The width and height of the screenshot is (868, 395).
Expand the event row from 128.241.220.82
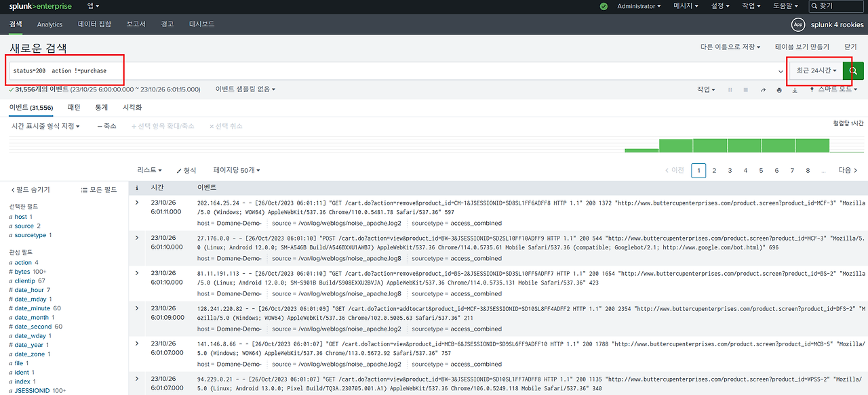click(137, 308)
